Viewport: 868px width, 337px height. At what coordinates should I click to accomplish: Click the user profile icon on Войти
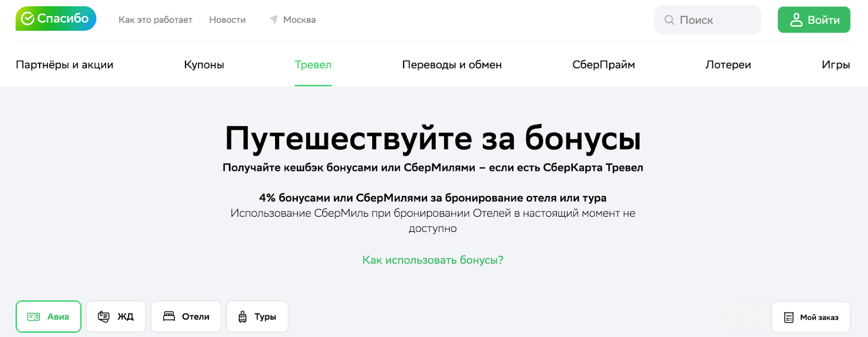(796, 20)
